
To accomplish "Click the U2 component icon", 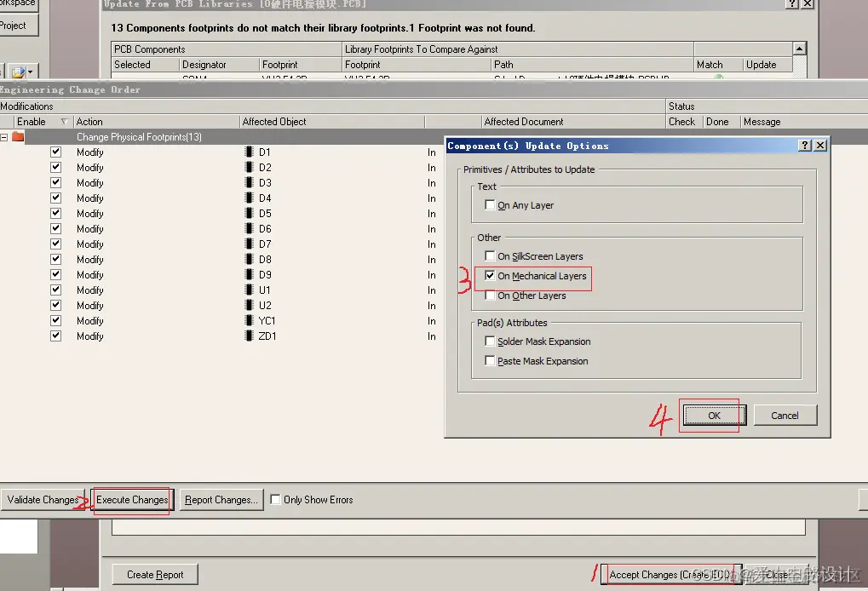I will click(249, 306).
